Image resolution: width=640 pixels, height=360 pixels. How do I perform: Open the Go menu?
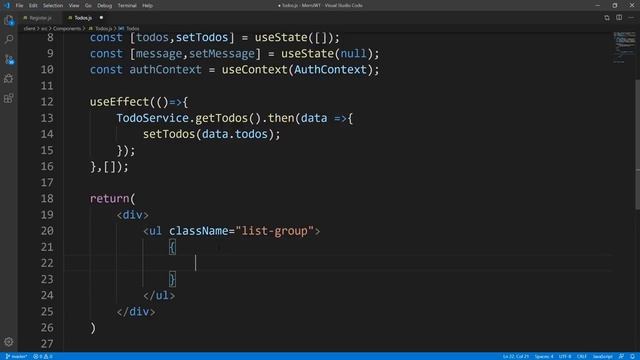point(88,5)
